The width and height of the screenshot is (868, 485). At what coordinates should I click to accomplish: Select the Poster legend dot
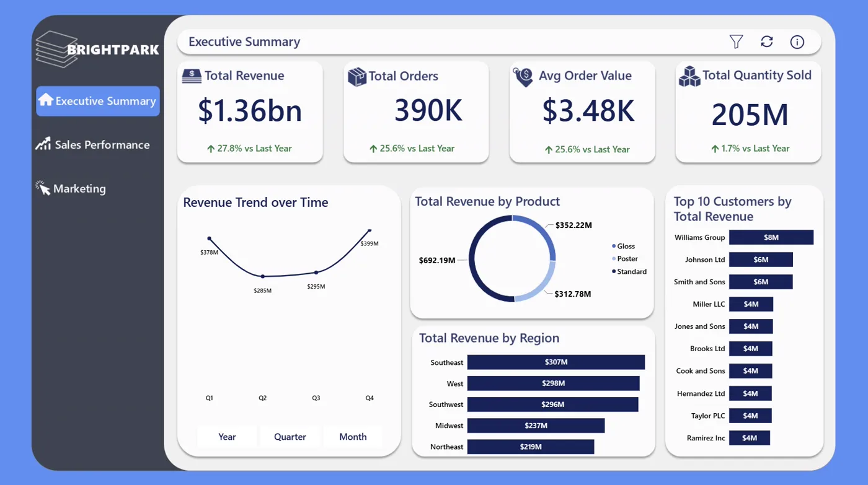coord(614,259)
